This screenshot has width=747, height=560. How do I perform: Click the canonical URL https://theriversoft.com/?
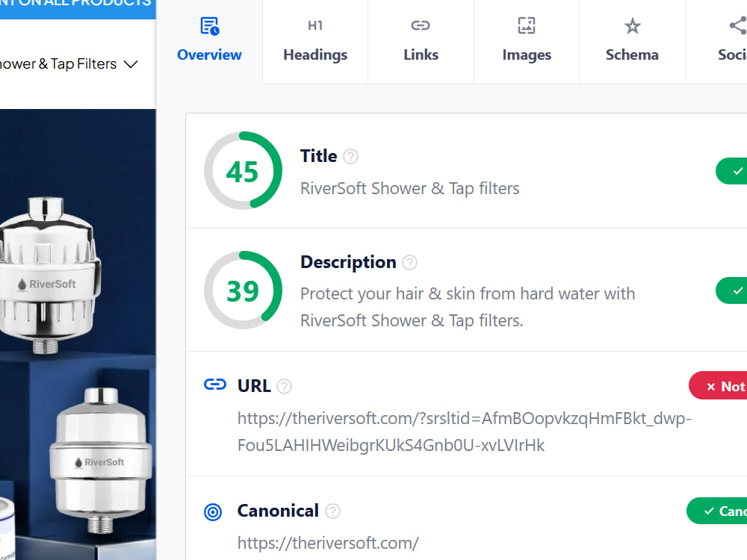[328, 543]
